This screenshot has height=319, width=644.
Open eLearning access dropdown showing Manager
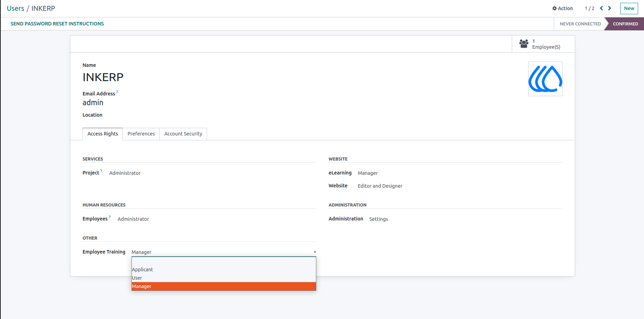point(368,173)
